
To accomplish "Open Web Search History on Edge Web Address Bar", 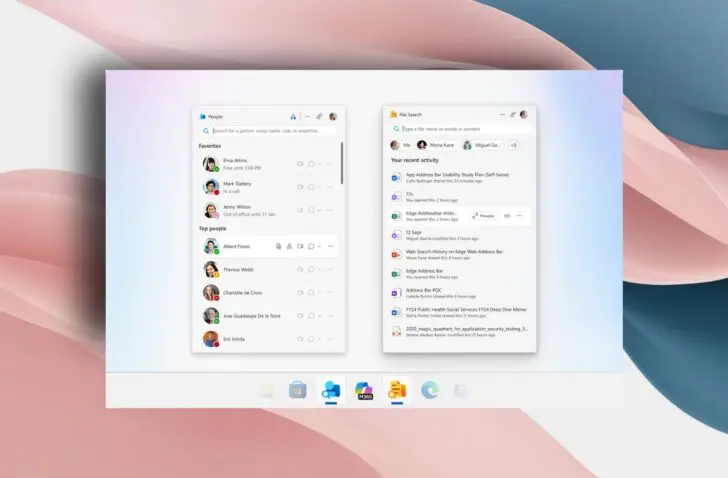I will [460, 254].
